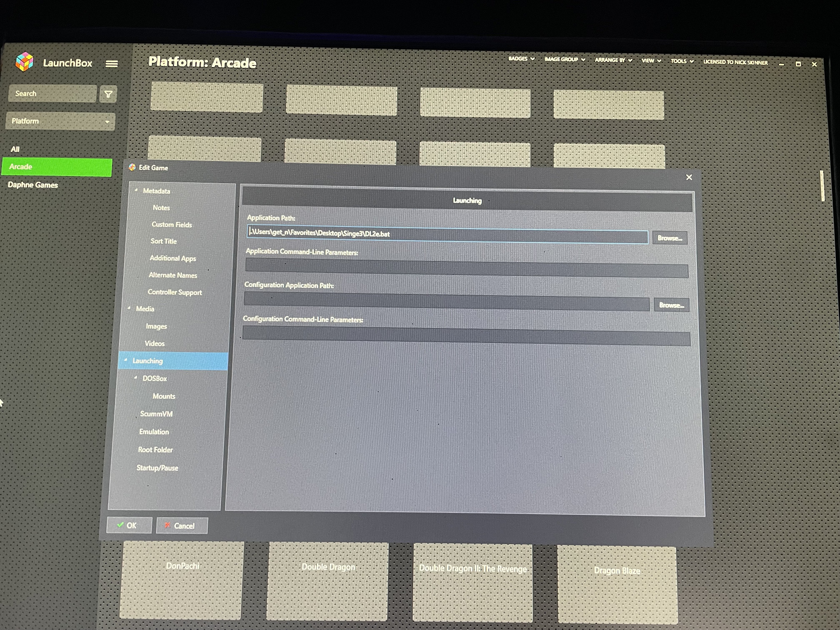Select Launching in Edit Game tree
The height and width of the screenshot is (630, 840).
[x=147, y=361]
